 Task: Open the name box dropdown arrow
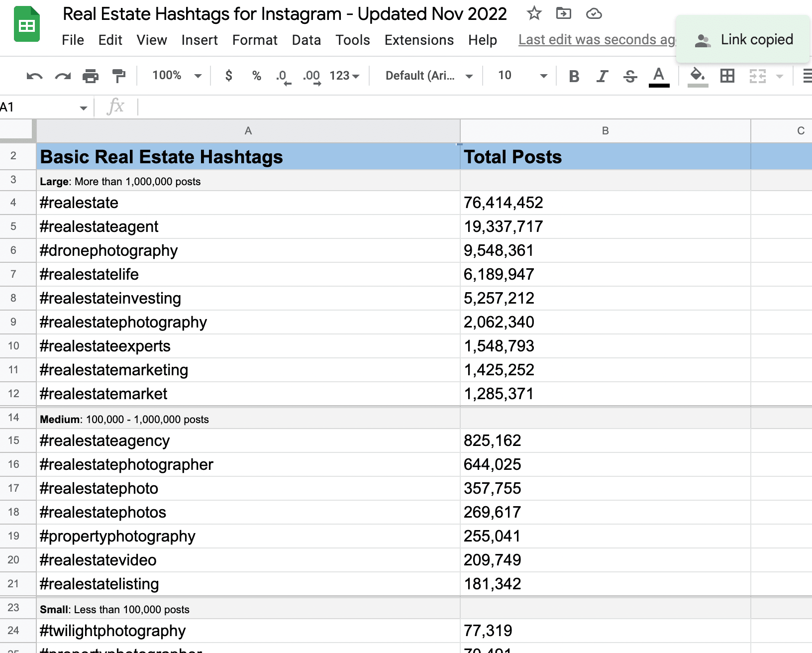[x=83, y=108]
